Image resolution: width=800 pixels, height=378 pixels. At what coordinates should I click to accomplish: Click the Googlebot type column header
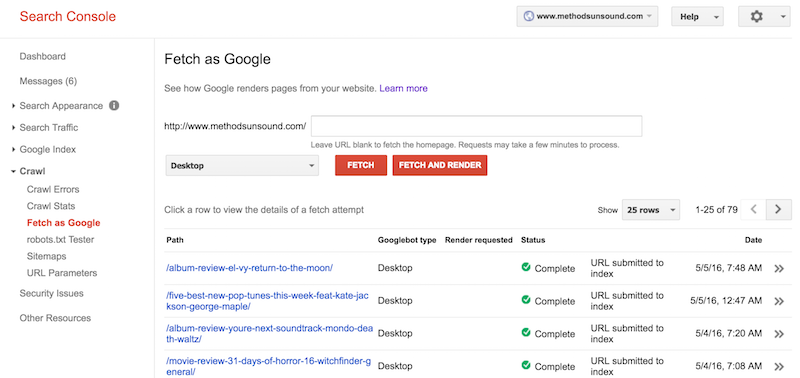click(407, 240)
